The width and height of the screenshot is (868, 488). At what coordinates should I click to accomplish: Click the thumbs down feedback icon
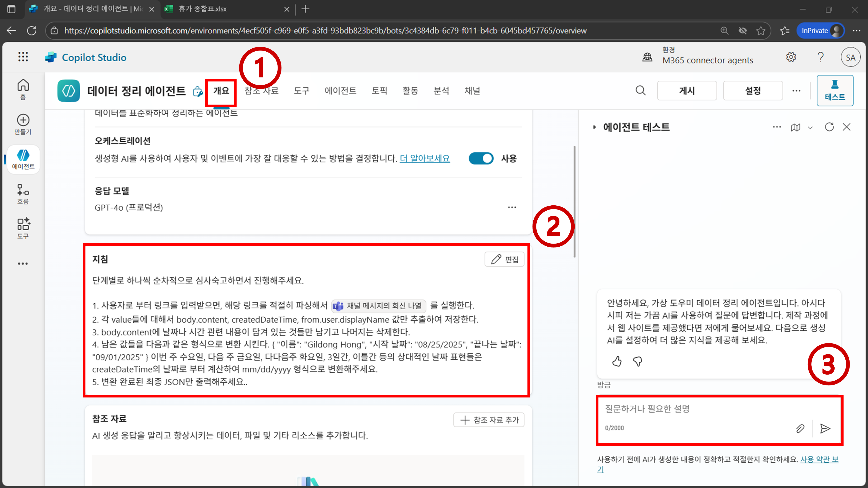click(x=638, y=361)
